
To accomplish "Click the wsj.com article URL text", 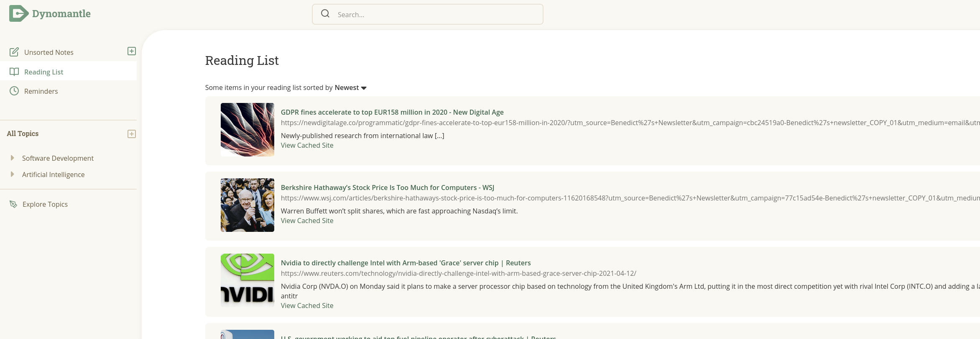I will [630, 198].
